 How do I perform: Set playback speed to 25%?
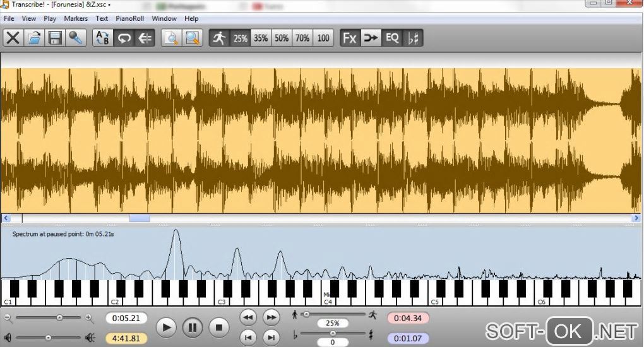pos(241,38)
